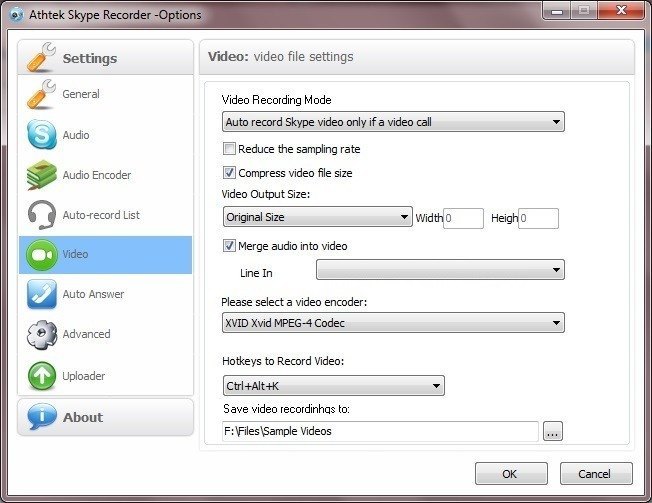Screen dimensions: 652x503
Task: Open the Hotkeys to Record Video dropdown
Action: (x=334, y=386)
